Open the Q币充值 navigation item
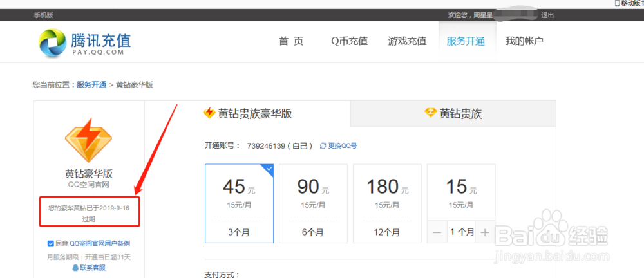This screenshot has width=644, height=278. coord(350,41)
